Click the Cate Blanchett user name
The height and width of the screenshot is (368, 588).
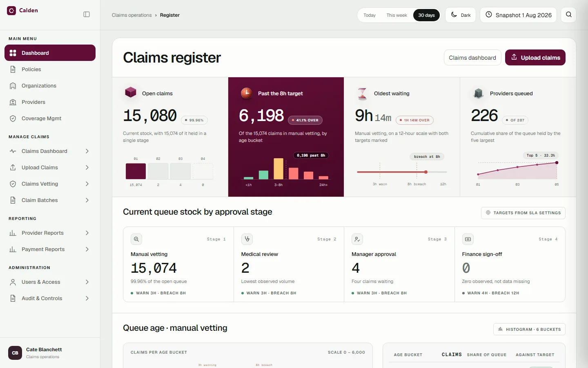pyautogui.click(x=44, y=350)
